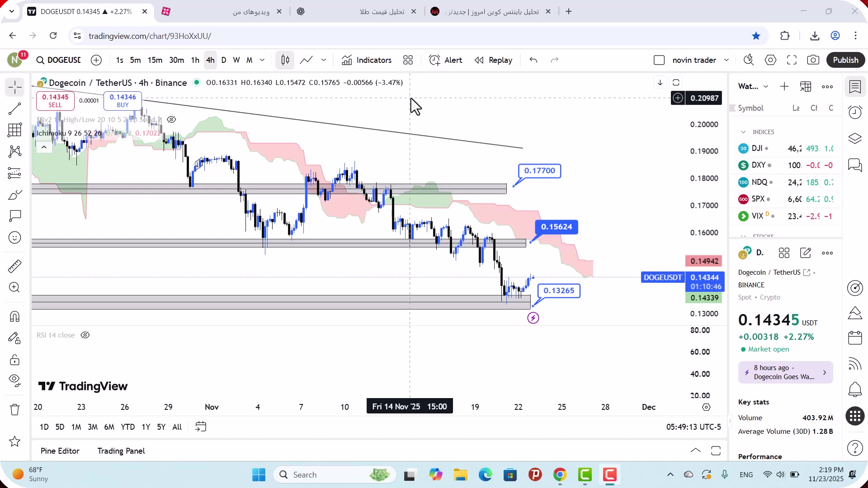Collapse the indicator legend arrow

44,147
